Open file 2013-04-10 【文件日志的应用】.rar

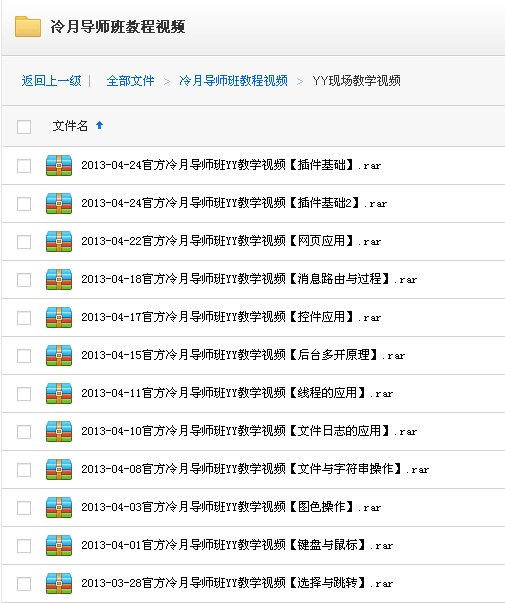click(x=249, y=431)
